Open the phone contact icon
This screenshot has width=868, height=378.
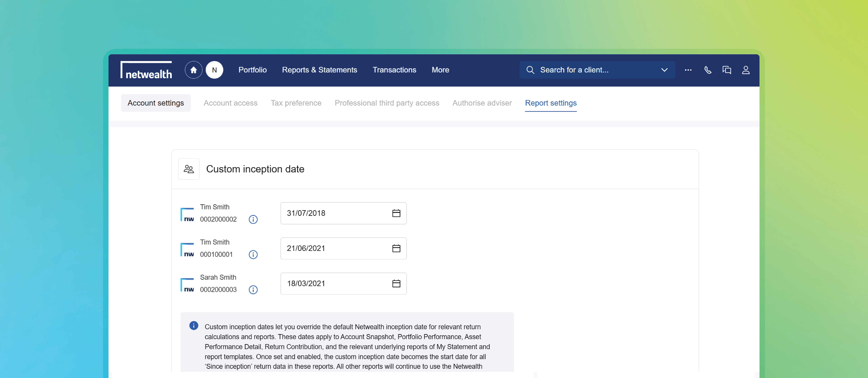[708, 70]
